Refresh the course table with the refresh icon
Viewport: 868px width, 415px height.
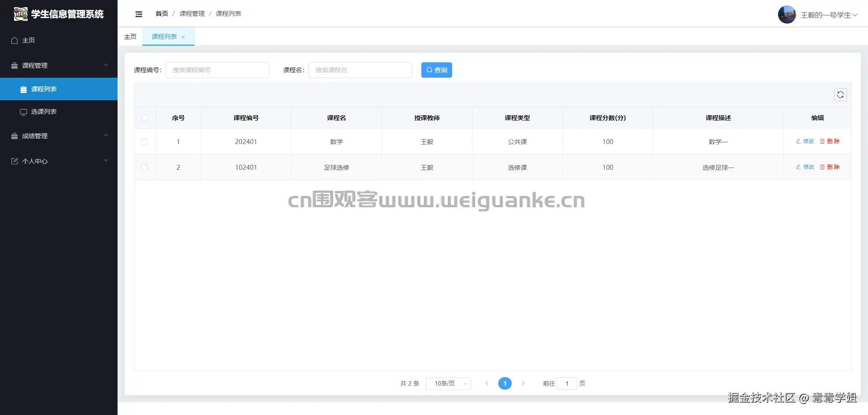(x=840, y=95)
